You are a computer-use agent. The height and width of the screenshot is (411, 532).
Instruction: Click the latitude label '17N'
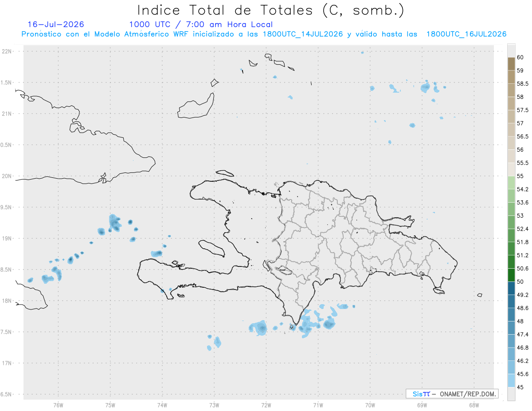[6, 363]
